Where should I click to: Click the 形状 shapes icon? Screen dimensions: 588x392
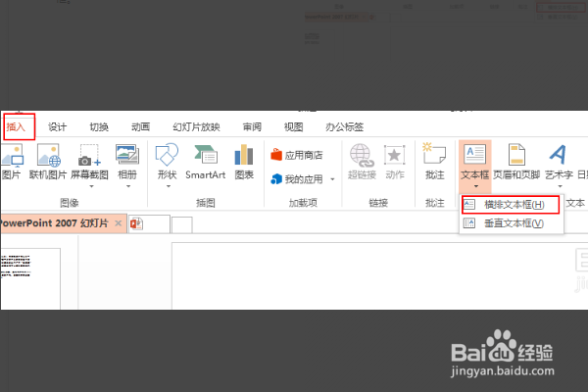click(167, 162)
